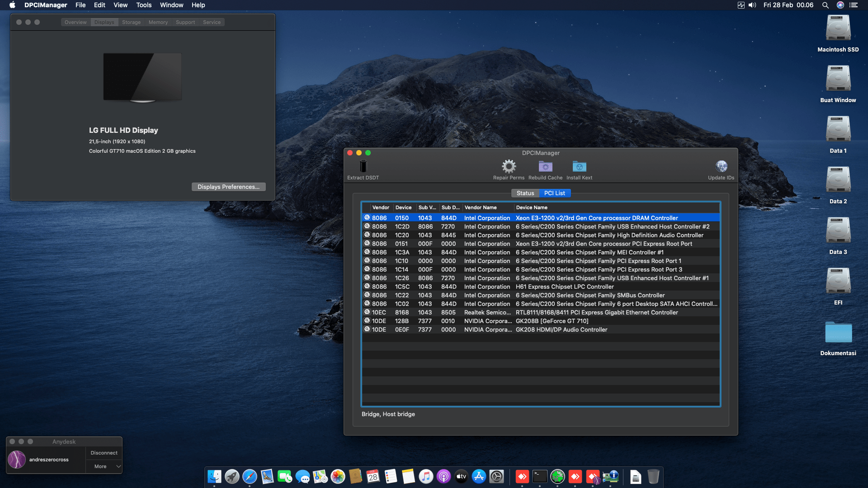Screen dimensions: 868x488
Task: Open System Preferences from the Dock
Action: [x=496, y=476]
